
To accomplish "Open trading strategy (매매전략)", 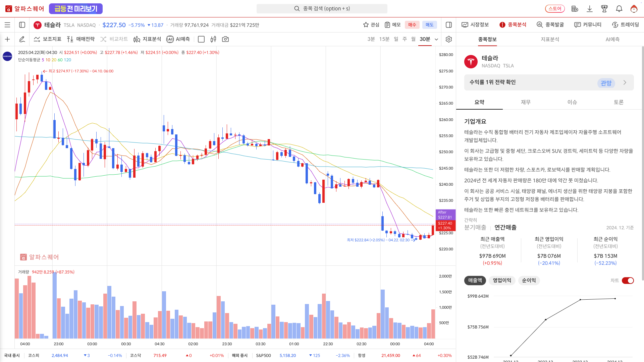I will pyautogui.click(x=81, y=39).
